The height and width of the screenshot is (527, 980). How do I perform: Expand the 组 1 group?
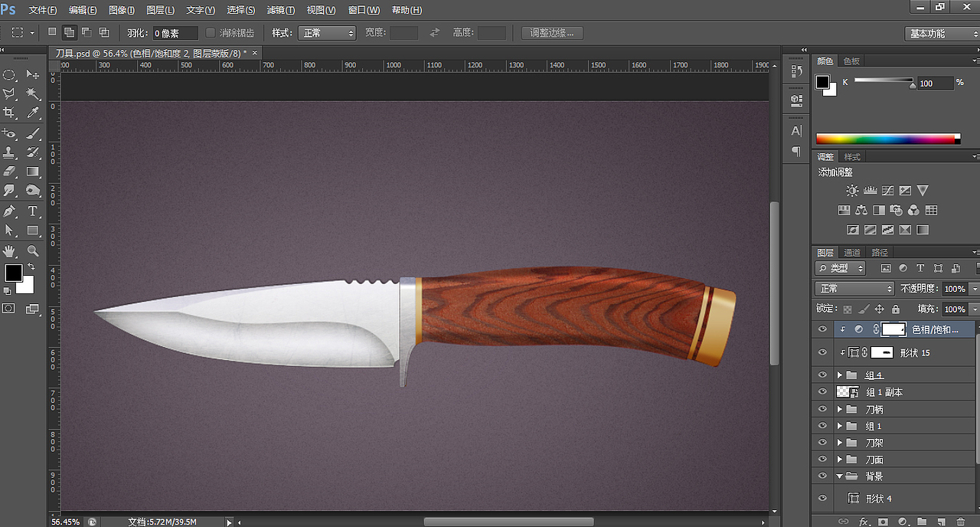(839, 426)
